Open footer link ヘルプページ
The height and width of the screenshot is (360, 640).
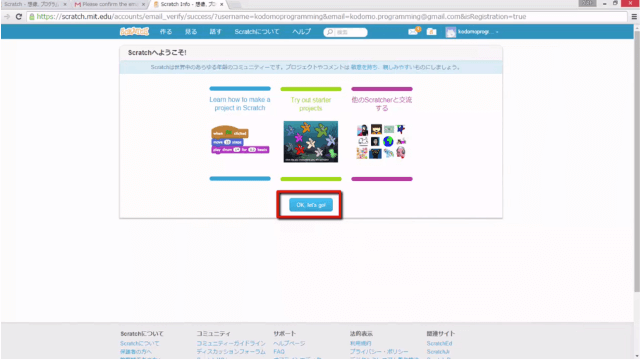coord(289,343)
